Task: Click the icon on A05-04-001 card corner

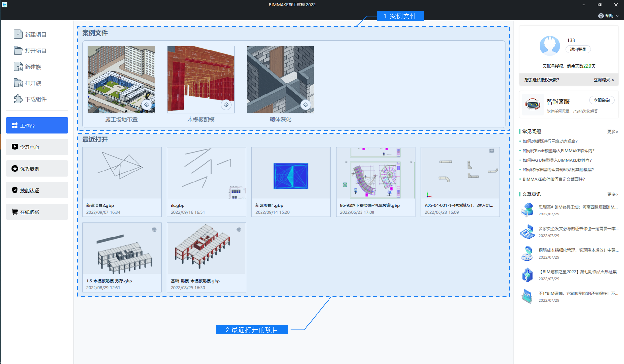Action: 492,151
